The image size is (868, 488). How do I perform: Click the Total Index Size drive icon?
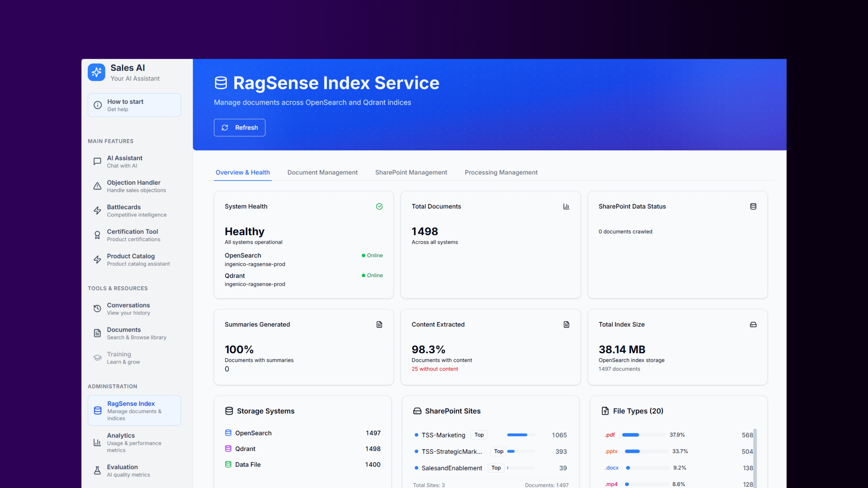point(753,325)
